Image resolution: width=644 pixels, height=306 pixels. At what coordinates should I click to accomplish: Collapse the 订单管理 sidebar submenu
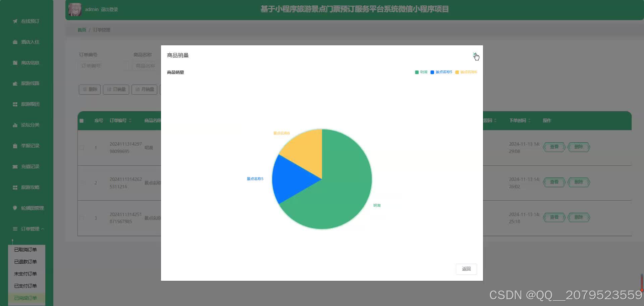(29, 229)
